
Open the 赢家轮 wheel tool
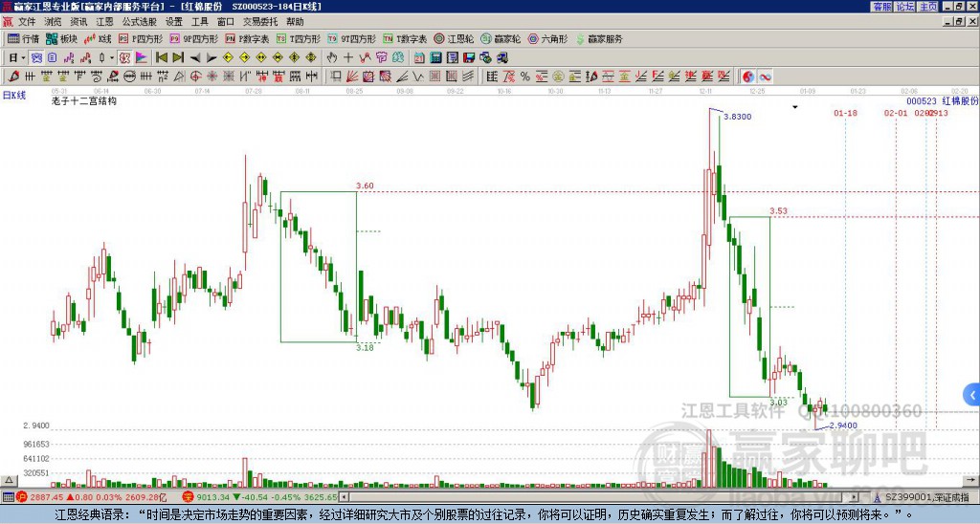coord(501,38)
